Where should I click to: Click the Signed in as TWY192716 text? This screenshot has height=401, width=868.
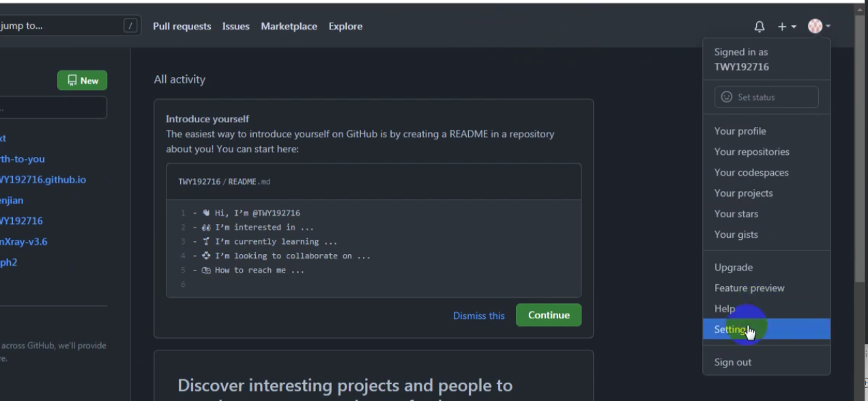click(x=741, y=59)
